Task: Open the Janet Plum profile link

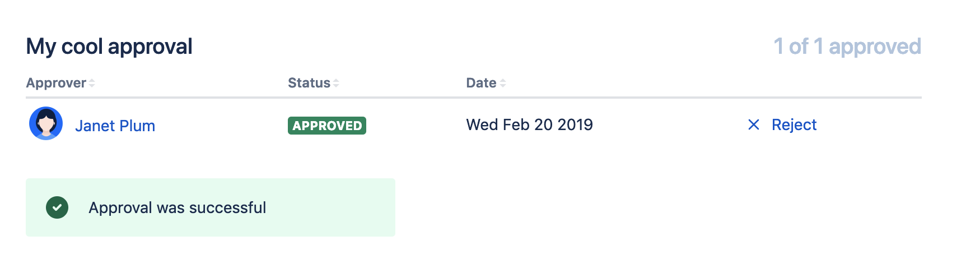Action: [x=115, y=126]
